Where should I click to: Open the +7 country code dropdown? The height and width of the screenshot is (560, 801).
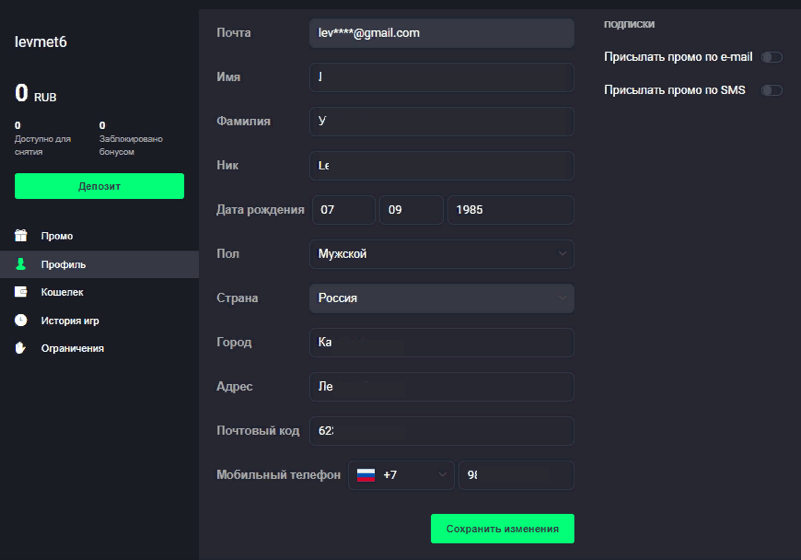point(401,475)
